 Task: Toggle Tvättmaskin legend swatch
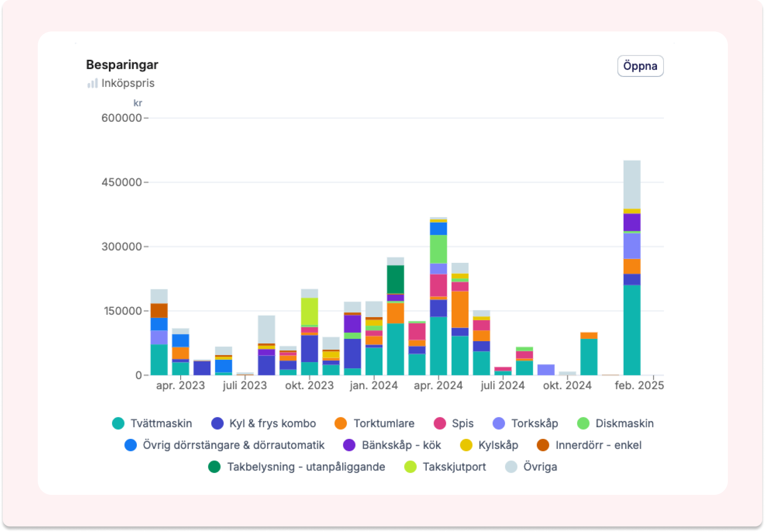(x=118, y=423)
